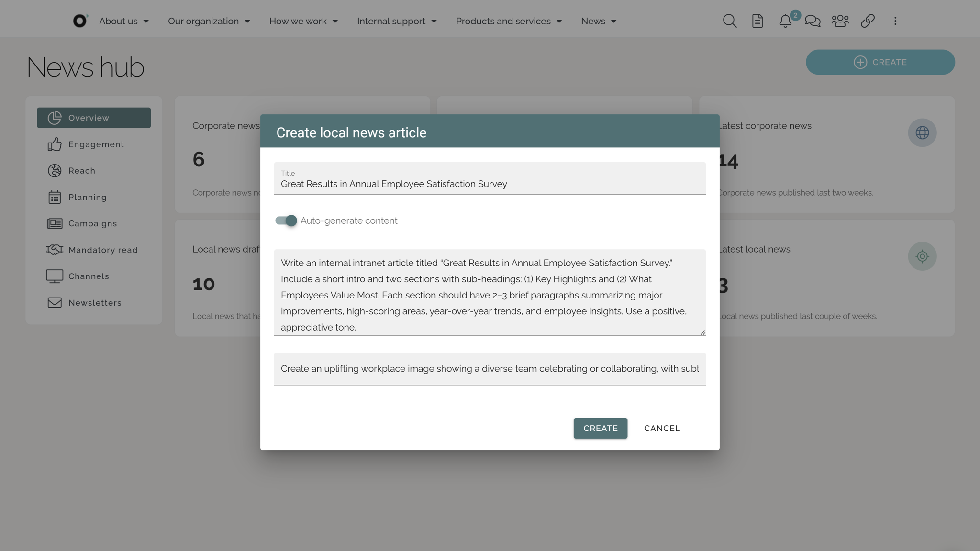Click the Mandatory read handshake icon
Image resolution: width=980 pixels, height=551 pixels.
click(x=55, y=250)
